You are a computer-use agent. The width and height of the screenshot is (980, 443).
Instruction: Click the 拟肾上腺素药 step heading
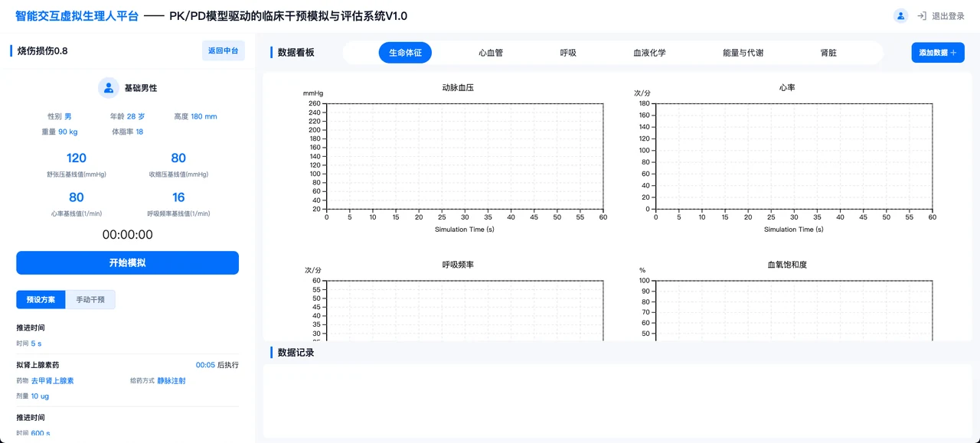38,365
